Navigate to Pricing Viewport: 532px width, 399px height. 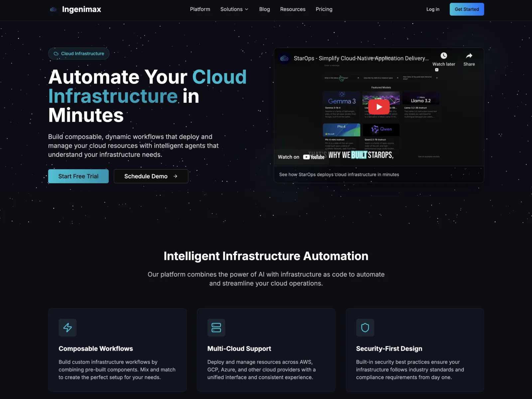coord(324,9)
